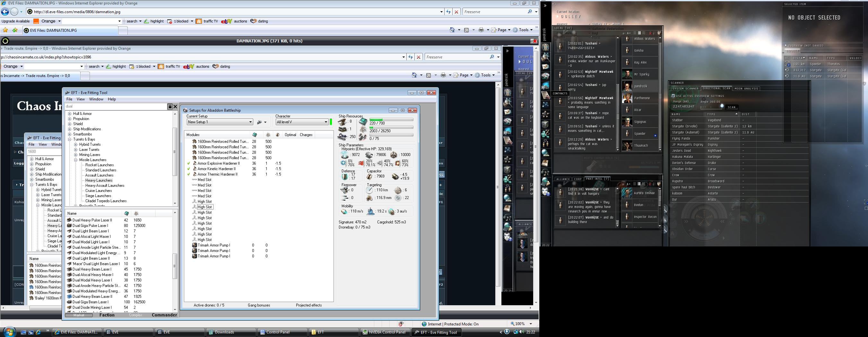
Task: Click Gang bonuses in the setup window
Action: coord(259,305)
